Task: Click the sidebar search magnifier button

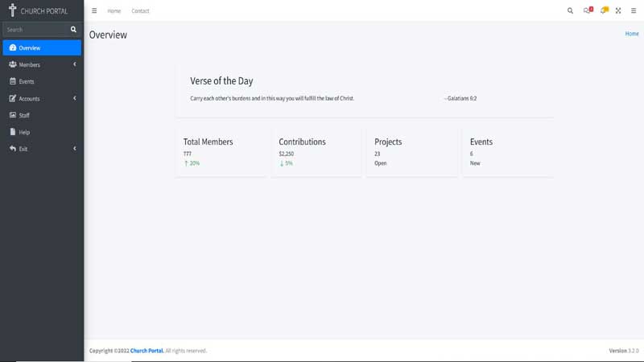Action: (x=73, y=30)
